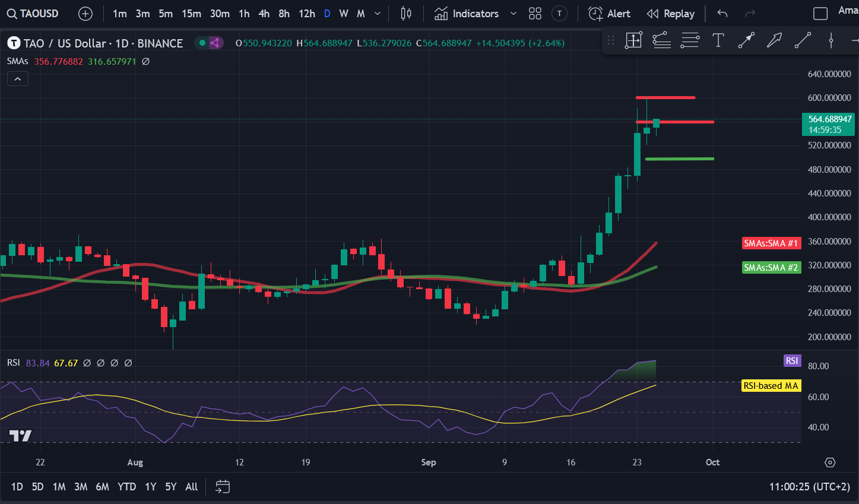This screenshot has height=504, width=859.
Task: Open the time axis settings gear
Action: click(x=831, y=462)
